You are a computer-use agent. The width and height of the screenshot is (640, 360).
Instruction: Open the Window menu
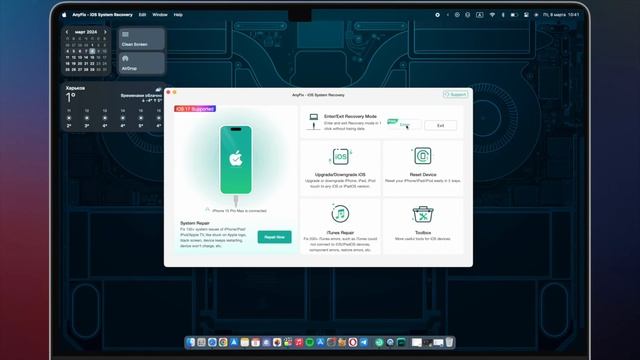[x=160, y=15]
